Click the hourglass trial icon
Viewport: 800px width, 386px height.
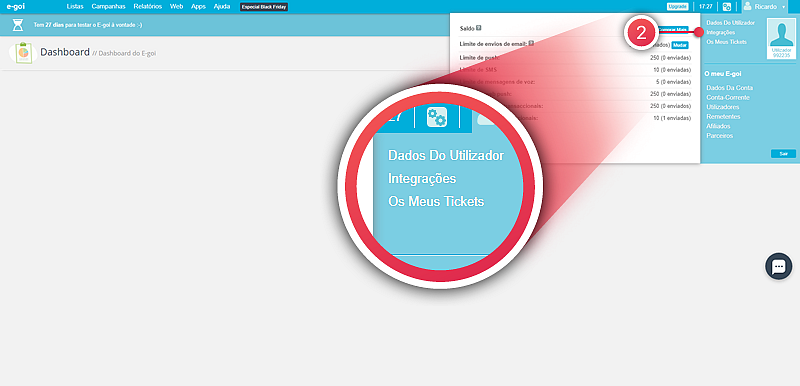pyautogui.click(x=18, y=24)
